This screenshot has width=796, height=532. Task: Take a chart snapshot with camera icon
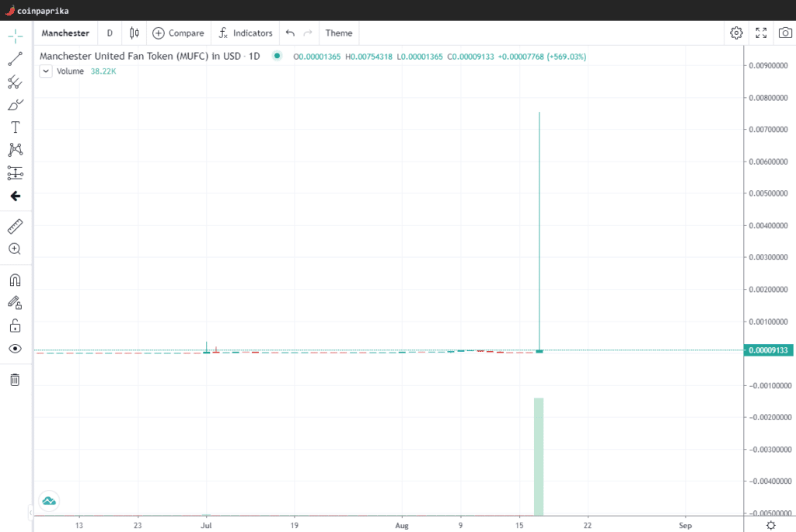pos(785,33)
